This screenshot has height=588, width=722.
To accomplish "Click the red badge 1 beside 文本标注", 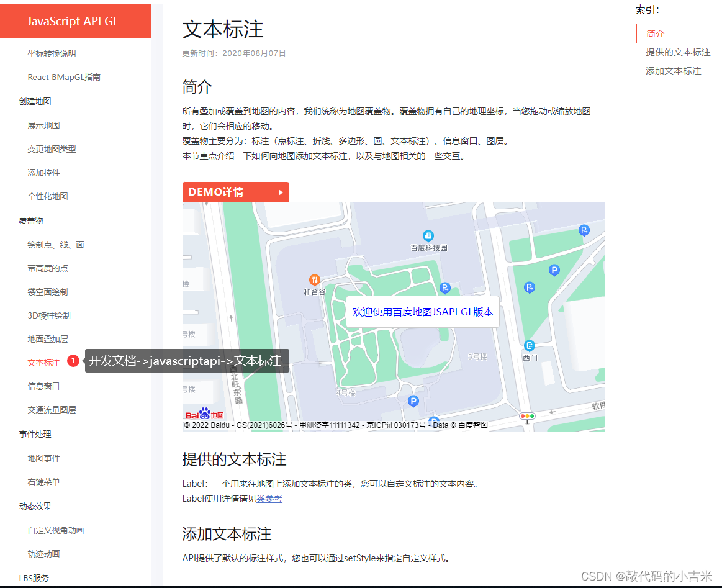I will pyautogui.click(x=73, y=361).
